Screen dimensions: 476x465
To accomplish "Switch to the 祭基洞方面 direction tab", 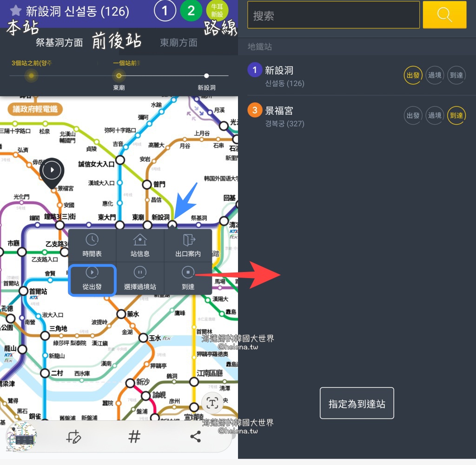I will [59, 43].
